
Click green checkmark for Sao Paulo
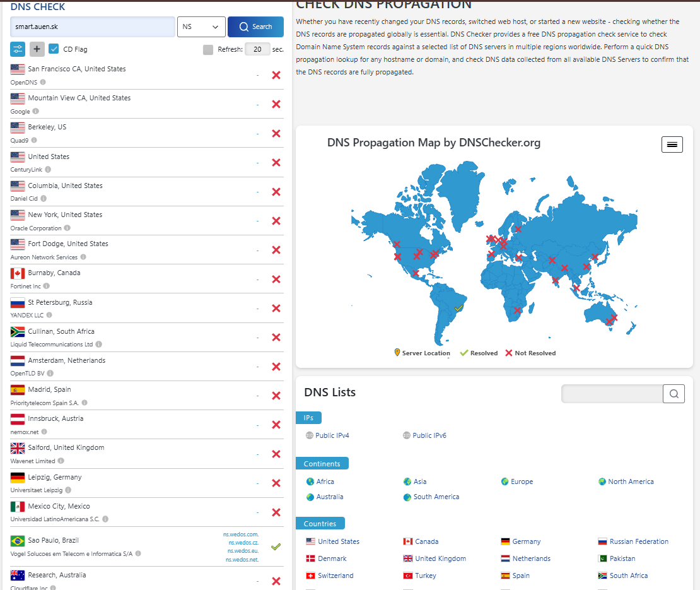point(276,546)
